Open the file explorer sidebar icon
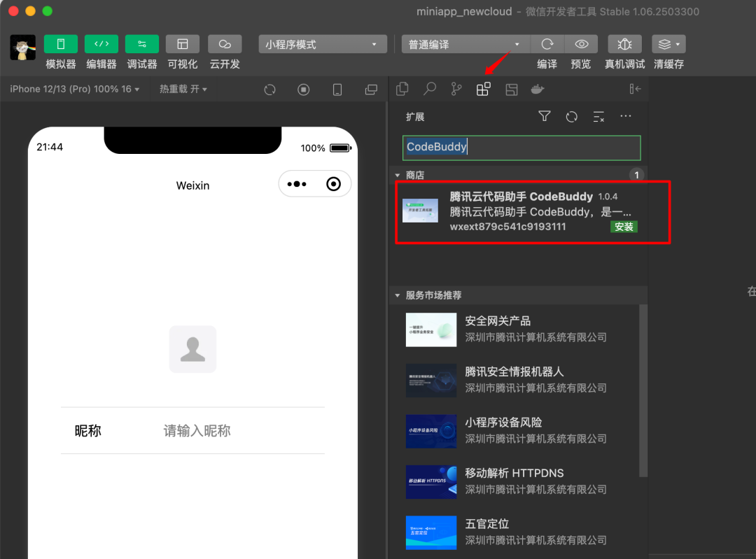The width and height of the screenshot is (756, 559). point(402,89)
